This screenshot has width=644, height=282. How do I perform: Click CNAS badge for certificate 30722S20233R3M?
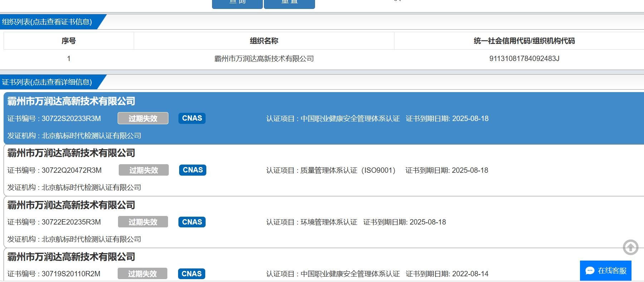click(192, 118)
